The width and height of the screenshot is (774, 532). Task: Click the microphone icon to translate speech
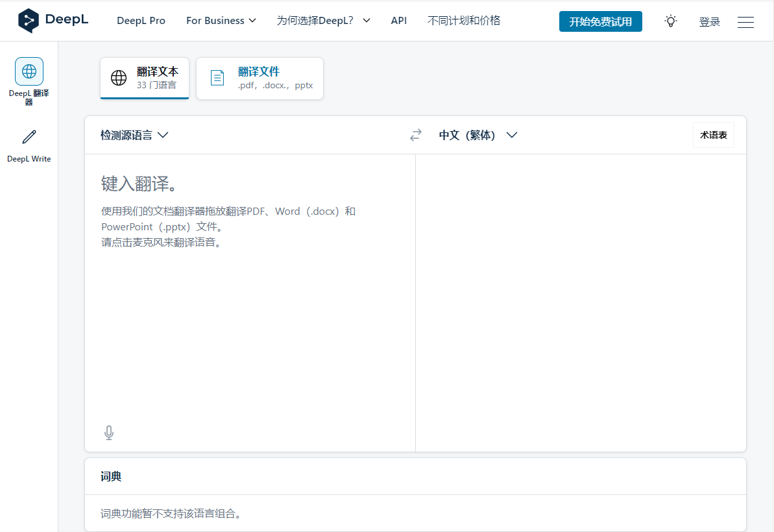109,433
